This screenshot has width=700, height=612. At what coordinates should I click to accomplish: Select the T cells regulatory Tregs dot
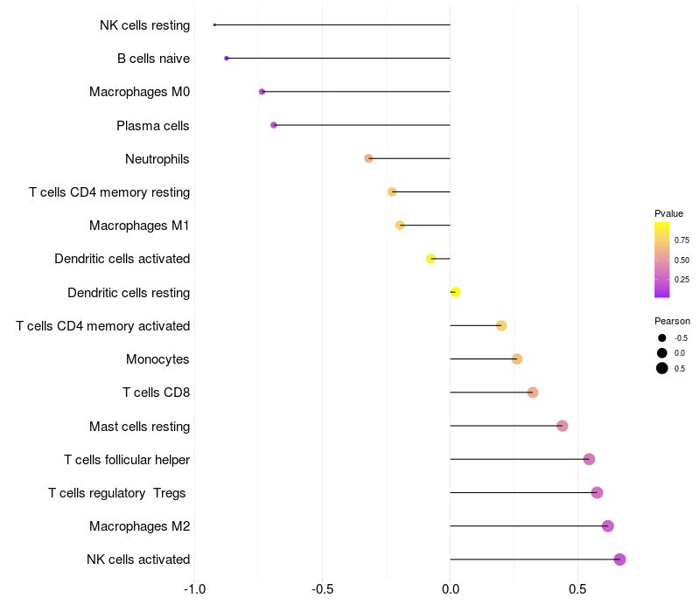pyautogui.click(x=597, y=493)
